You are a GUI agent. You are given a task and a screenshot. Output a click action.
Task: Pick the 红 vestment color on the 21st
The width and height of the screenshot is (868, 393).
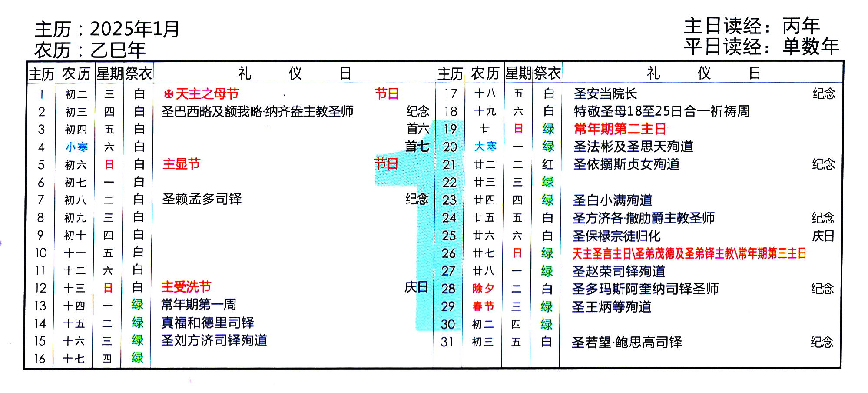pos(547,164)
